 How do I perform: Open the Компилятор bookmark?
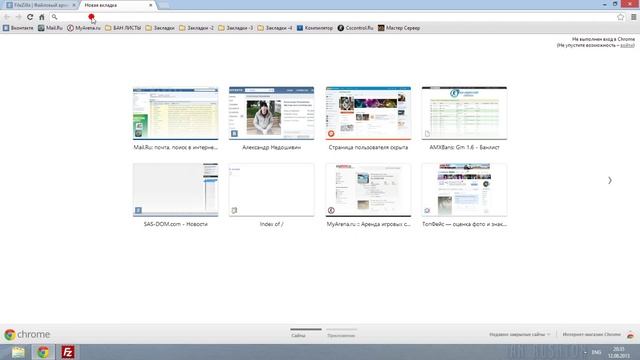click(x=315, y=28)
